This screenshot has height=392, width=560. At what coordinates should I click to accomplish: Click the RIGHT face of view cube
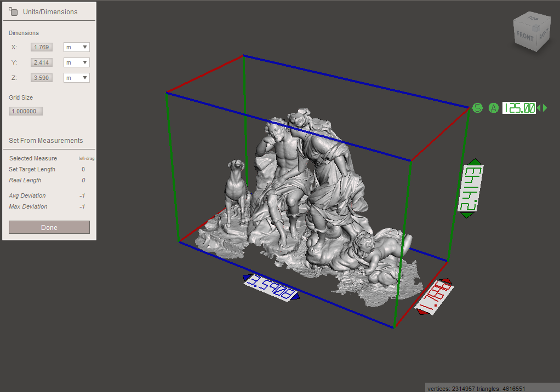coord(544,34)
